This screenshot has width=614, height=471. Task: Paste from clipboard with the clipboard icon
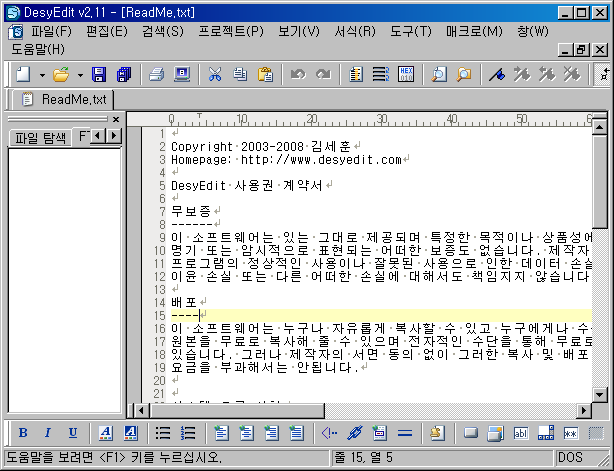click(x=265, y=74)
